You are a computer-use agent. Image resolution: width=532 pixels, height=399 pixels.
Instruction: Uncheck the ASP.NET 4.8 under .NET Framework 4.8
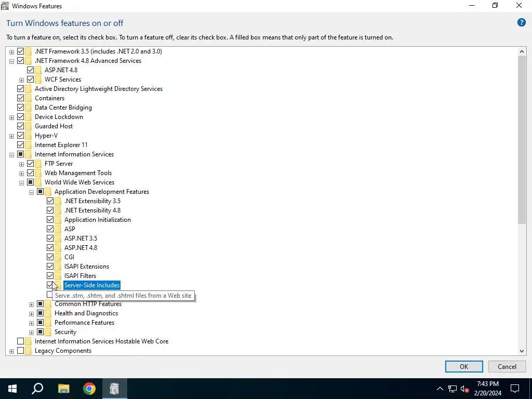(x=30, y=70)
